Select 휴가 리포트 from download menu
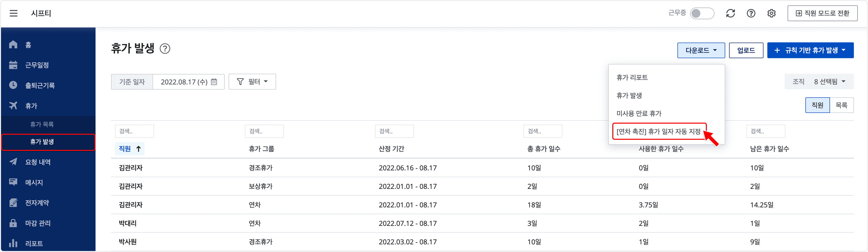 [x=632, y=77]
